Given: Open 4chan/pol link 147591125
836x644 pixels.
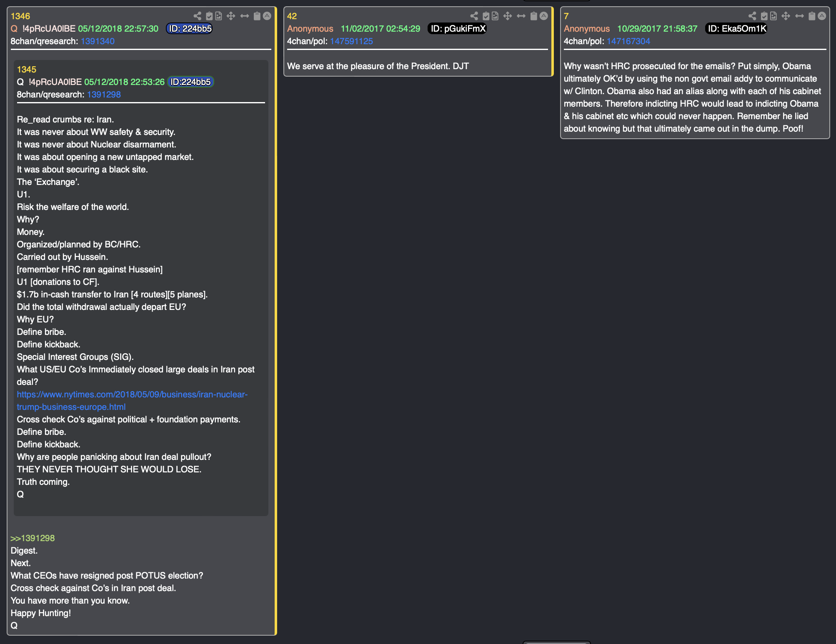Looking at the screenshot, I should (351, 41).
